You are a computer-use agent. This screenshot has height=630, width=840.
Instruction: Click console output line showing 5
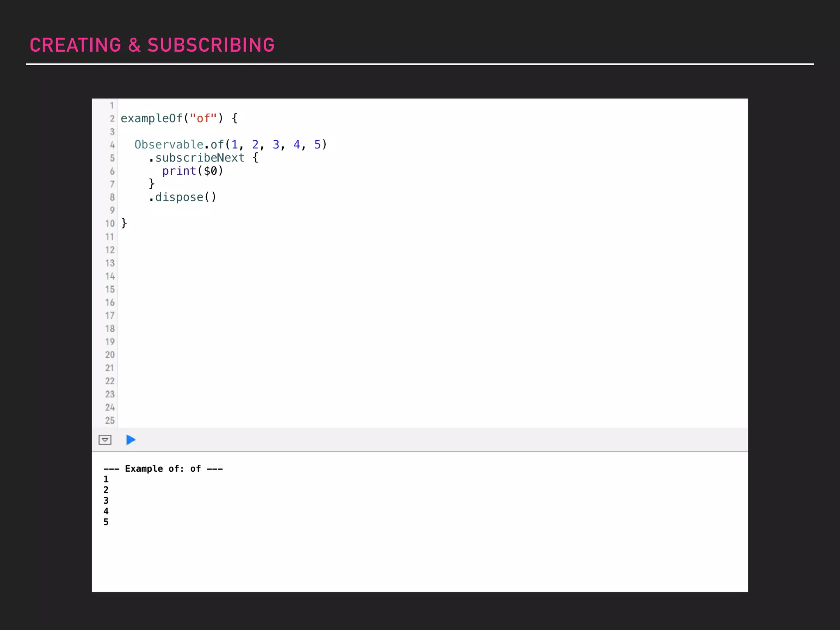tap(106, 522)
